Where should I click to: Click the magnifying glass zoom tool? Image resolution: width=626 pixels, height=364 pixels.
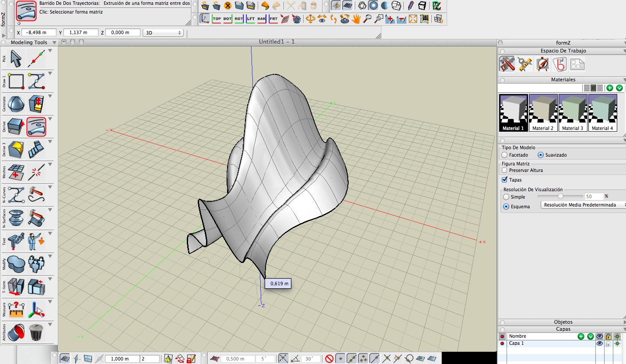pyautogui.click(x=368, y=19)
